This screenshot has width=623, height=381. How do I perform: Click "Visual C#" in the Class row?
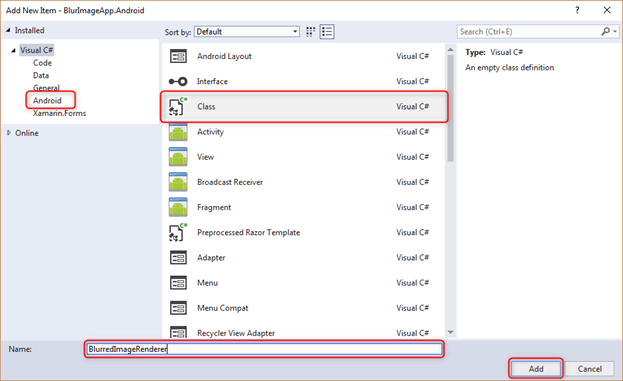pyautogui.click(x=412, y=106)
